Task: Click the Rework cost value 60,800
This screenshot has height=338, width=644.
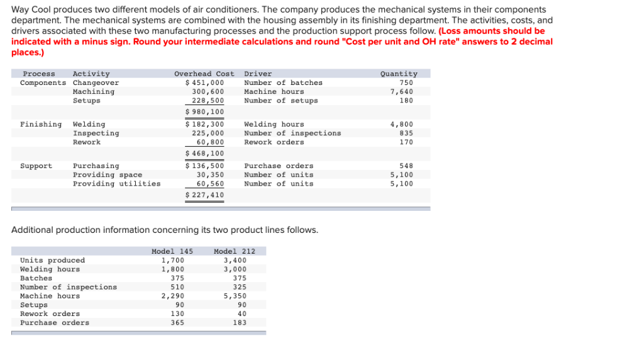Action: coord(210,142)
